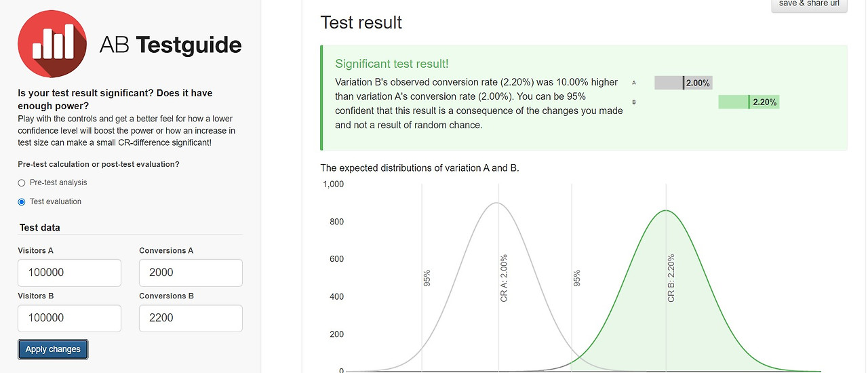Select the Test evaluation radio button

[x=22, y=201]
